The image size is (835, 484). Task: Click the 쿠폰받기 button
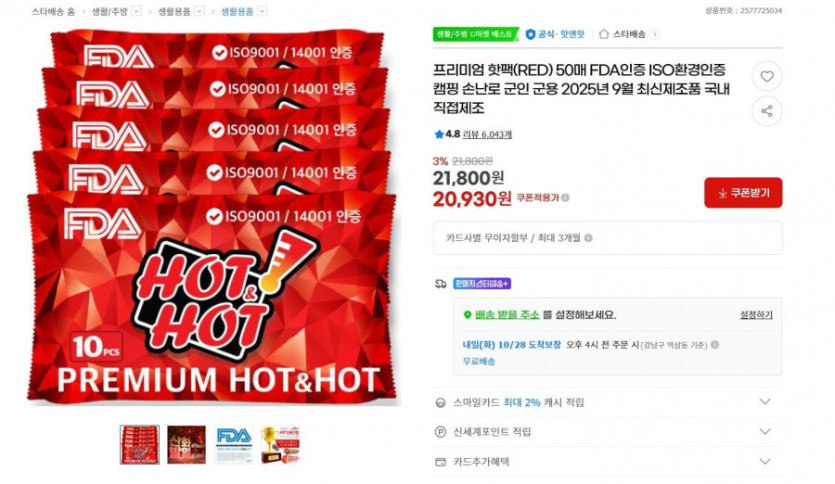pos(743,193)
